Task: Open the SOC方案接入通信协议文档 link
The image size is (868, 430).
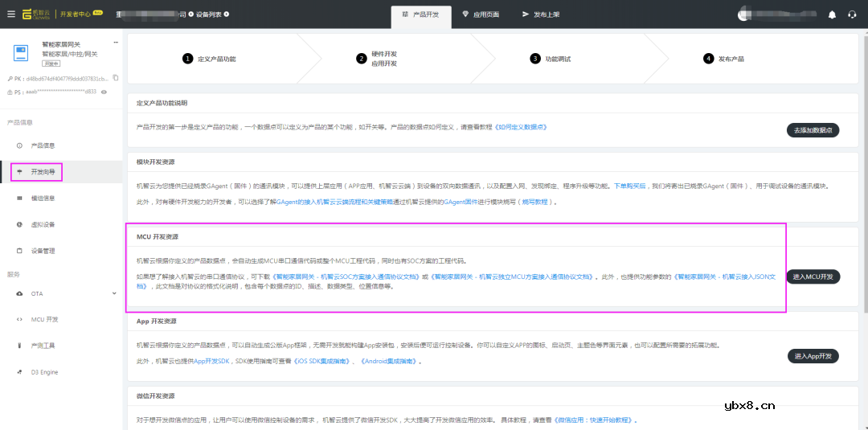Action: click(346, 276)
